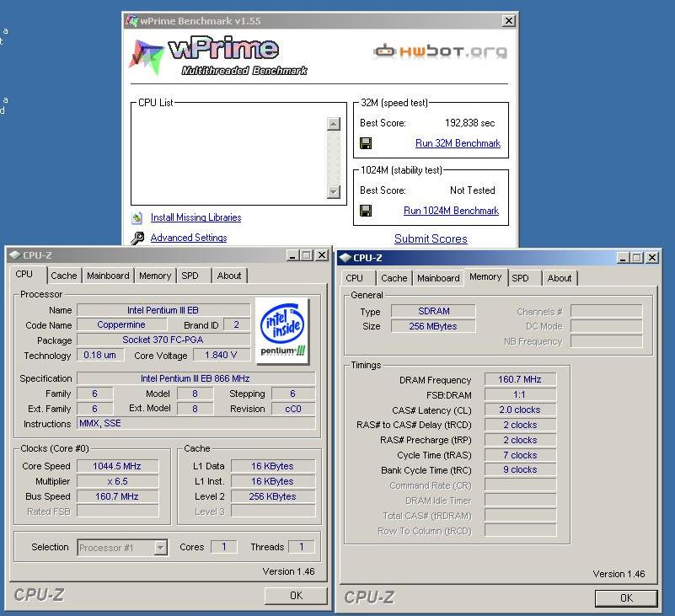Screen dimensions: 675x616
Task: Click Bus Speed 160.7 MHz value
Action: pyautogui.click(x=117, y=496)
